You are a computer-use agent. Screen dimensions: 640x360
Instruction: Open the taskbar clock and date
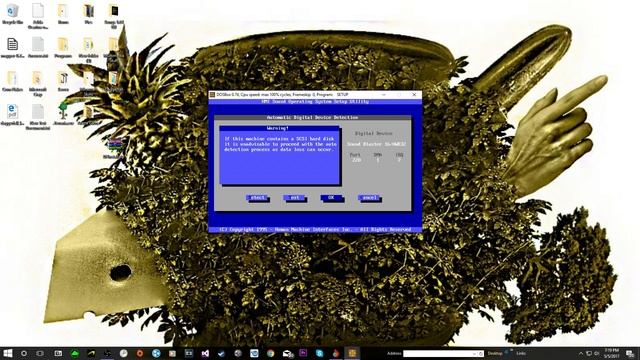pyautogui.click(x=611, y=353)
